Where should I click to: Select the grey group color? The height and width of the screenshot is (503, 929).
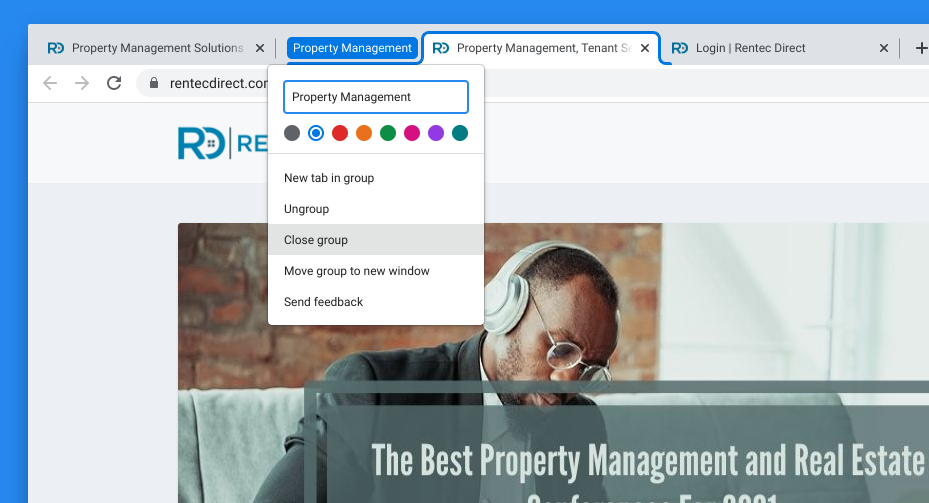[292, 133]
